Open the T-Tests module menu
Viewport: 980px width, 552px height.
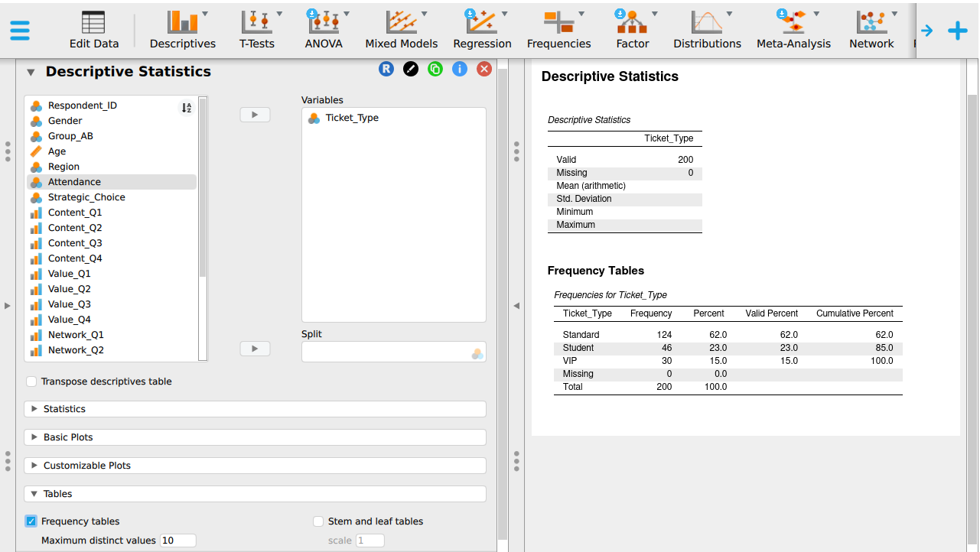click(257, 31)
